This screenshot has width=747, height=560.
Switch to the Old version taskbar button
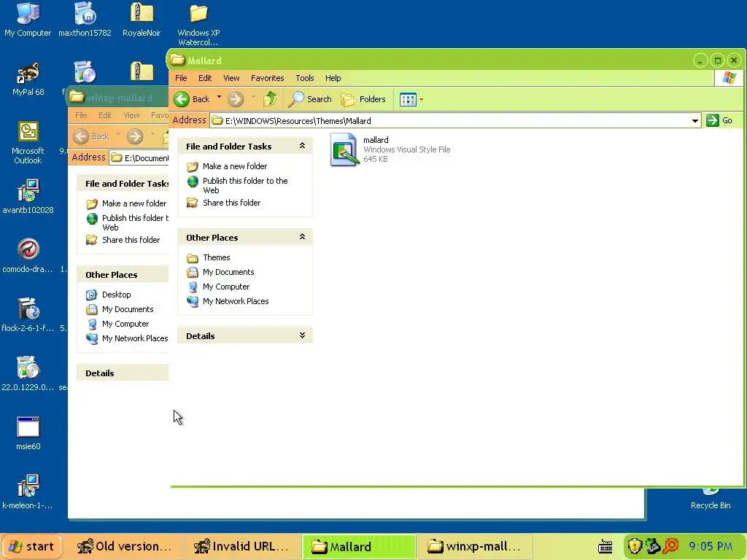point(124,546)
